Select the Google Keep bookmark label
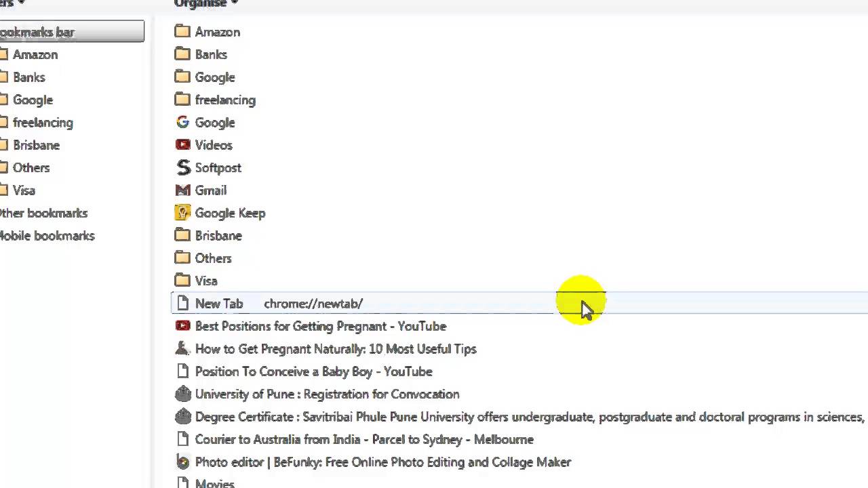This screenshot has height=488, width=868. pyautogui.click(x=230, y=213)
